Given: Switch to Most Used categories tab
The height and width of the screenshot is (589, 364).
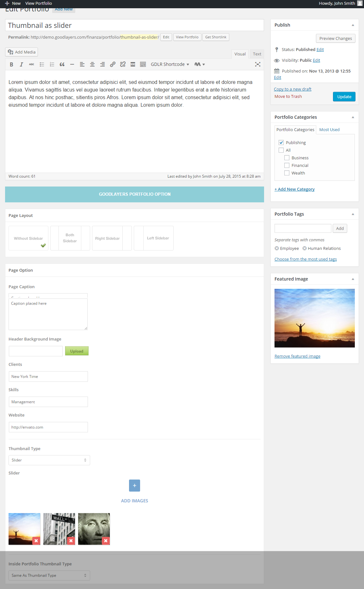Looking at the screenshot, I should click(x=329, y=130).
